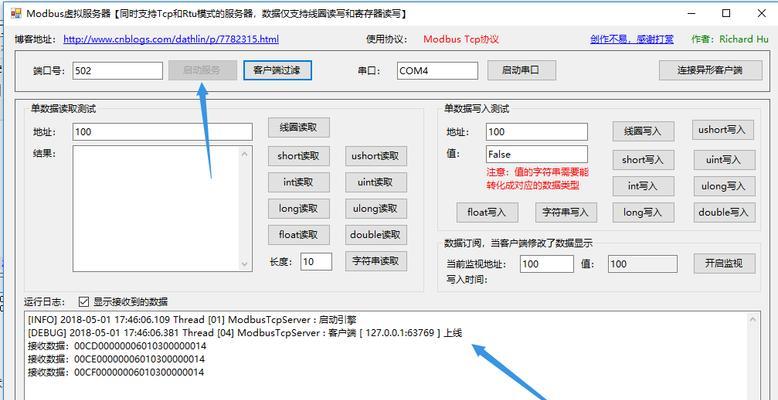778x400 pixels.
Task: Click the long读取 button
Action: [299, 209]
